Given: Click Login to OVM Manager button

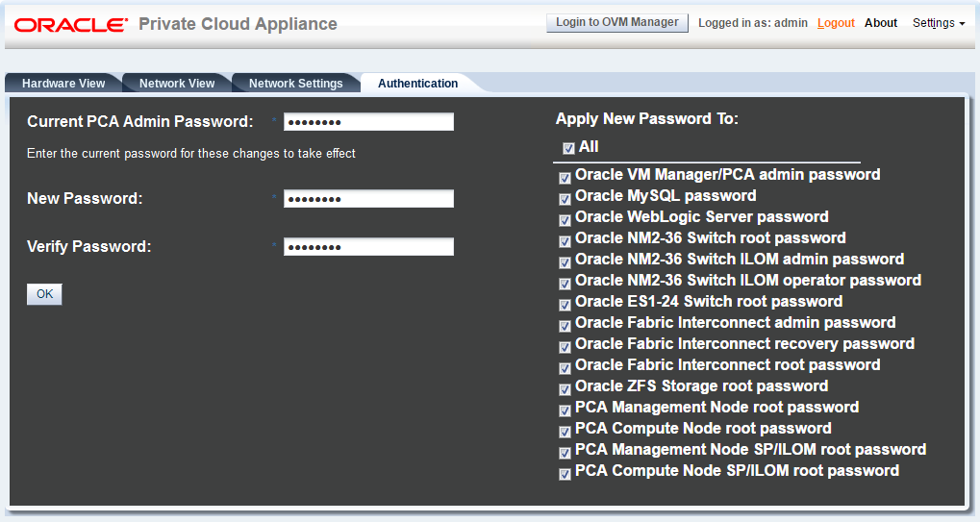Looking at the screenshot, I should point(616,23).
